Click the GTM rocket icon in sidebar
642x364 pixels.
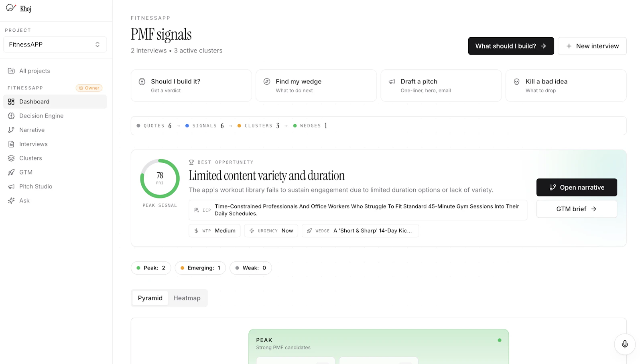pos(11,172)
